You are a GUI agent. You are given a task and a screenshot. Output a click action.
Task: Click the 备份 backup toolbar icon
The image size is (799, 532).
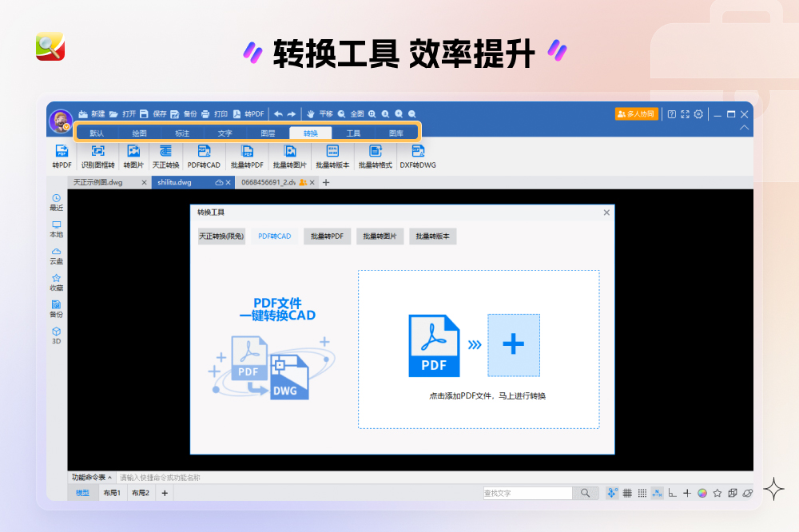(175, 114)
